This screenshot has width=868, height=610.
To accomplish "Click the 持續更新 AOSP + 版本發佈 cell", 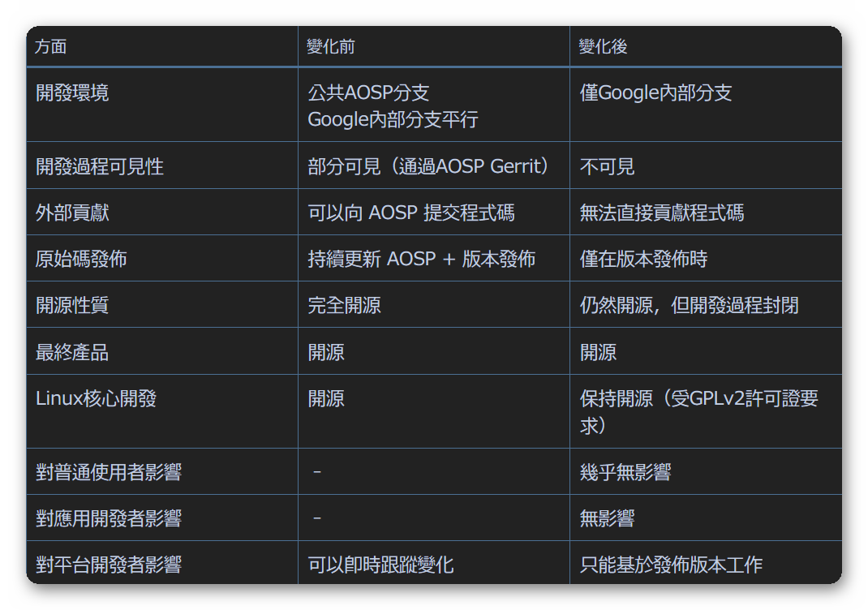I will (422, 259).
